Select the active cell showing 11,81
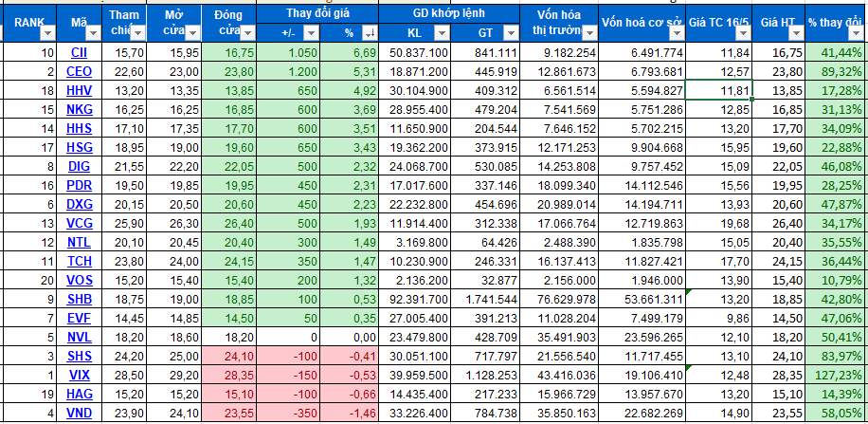The image size is (868, 424). coord(718,90)
